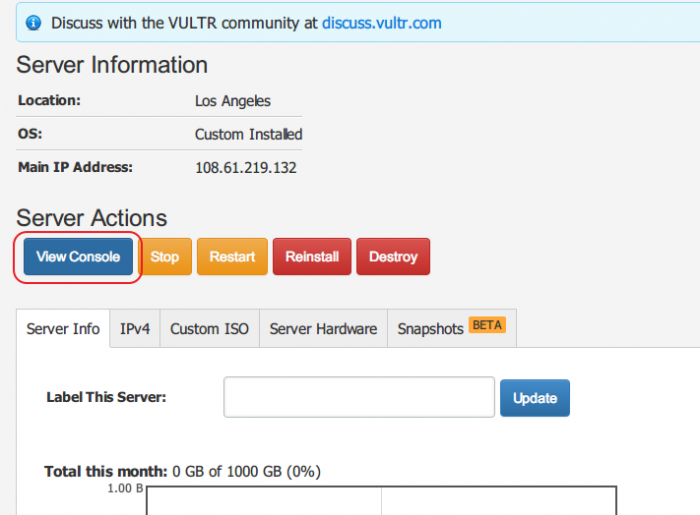Focus the Label This Server field
This screenshot has height=515, width=700.
(x=359, y=397)
